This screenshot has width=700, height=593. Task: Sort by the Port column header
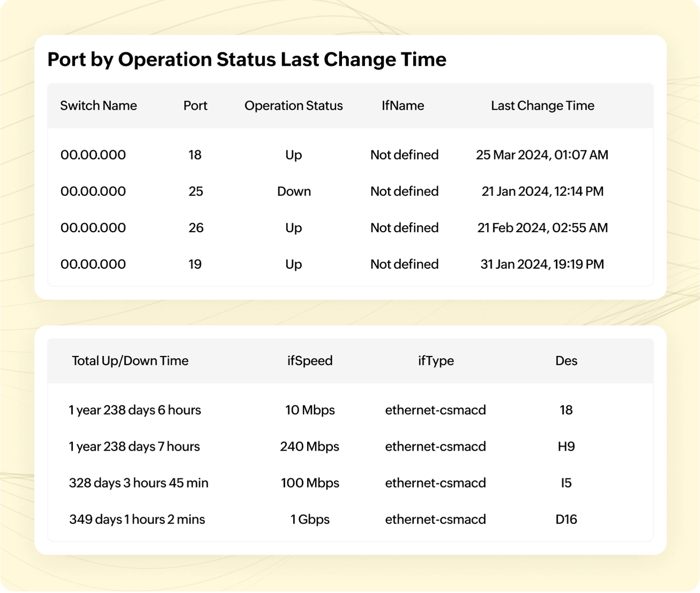tap(195, 105)
